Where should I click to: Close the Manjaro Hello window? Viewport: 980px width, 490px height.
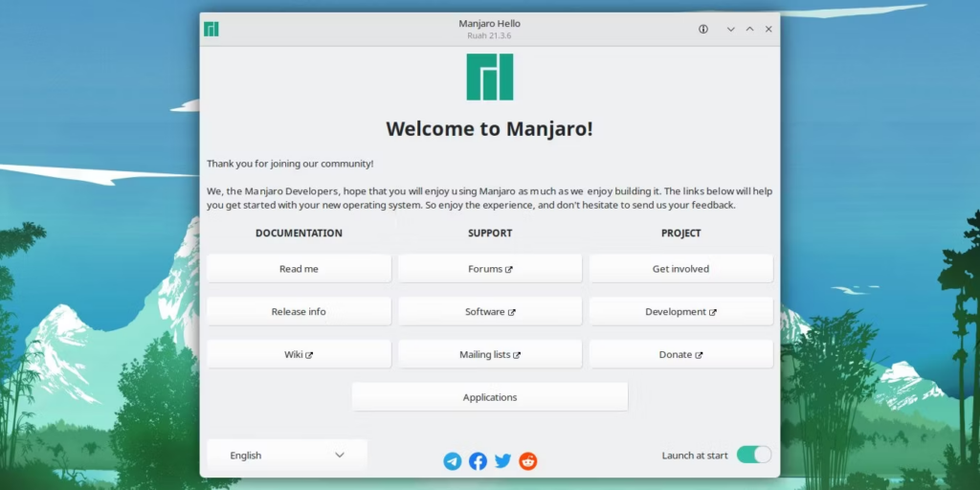[x=768, y=29]
